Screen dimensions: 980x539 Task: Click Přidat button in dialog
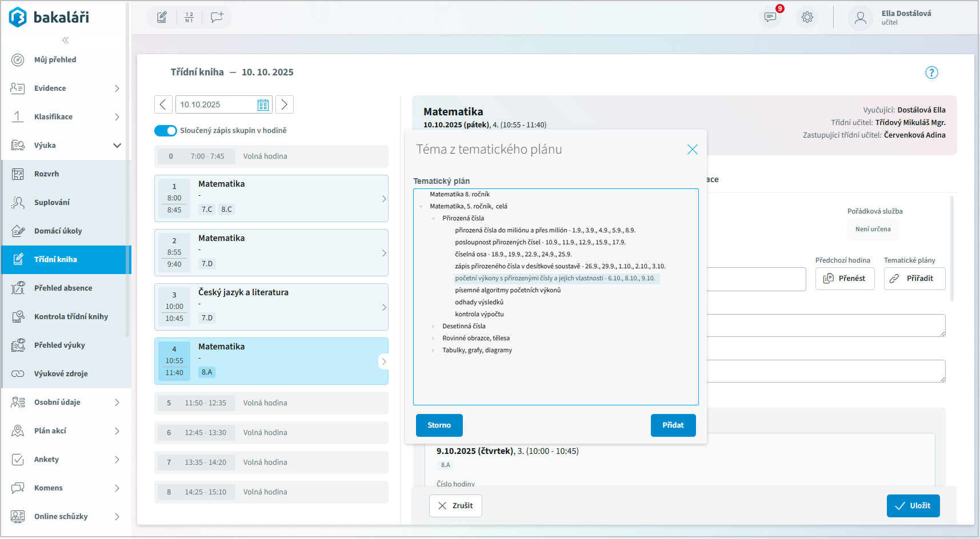click(x=673, y=425)
